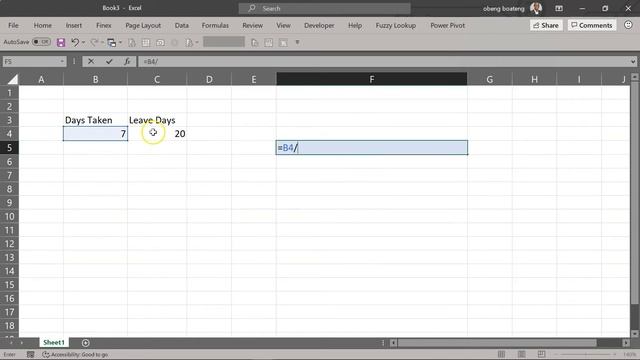Switch to the Data tab

[182, 25]
